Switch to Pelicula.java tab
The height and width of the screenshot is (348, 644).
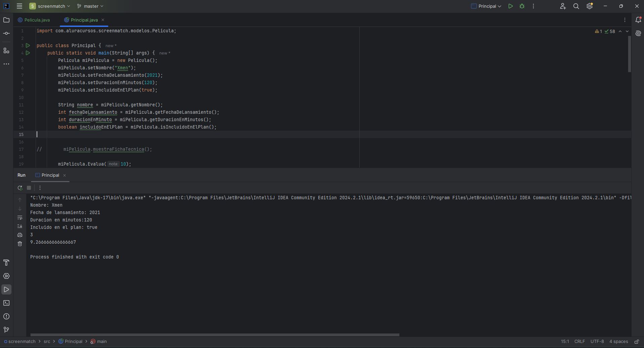point(34,20)
